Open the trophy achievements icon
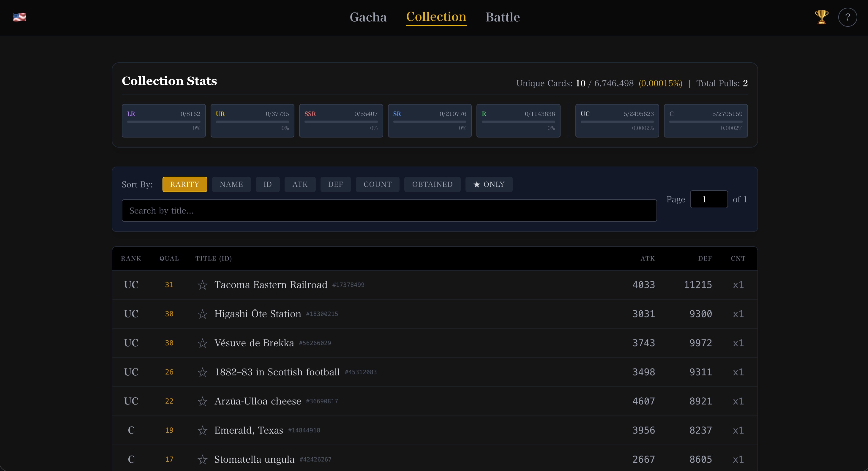This screenshot has width=868, height=471. pyautogui.click(x=821, y=17)
